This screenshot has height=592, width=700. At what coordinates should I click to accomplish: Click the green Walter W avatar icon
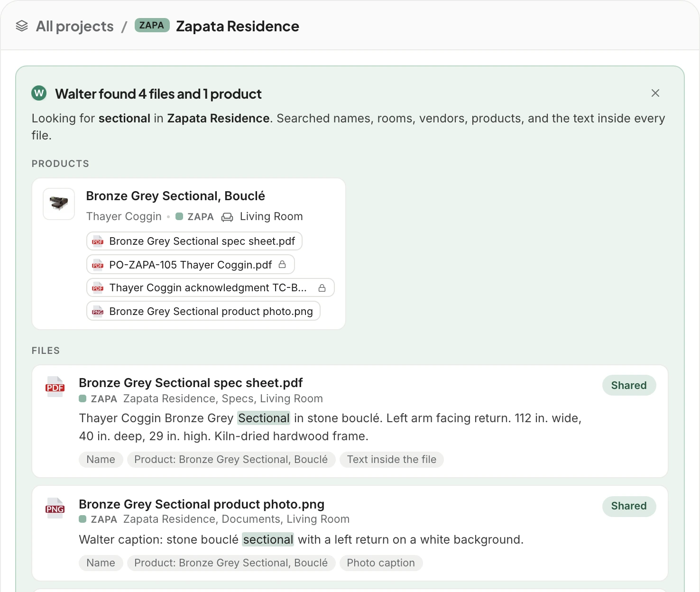[39, 93]
